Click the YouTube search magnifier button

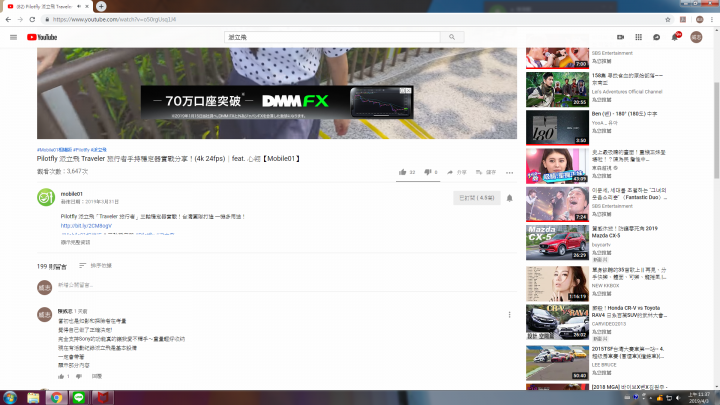tap(452, 37)
